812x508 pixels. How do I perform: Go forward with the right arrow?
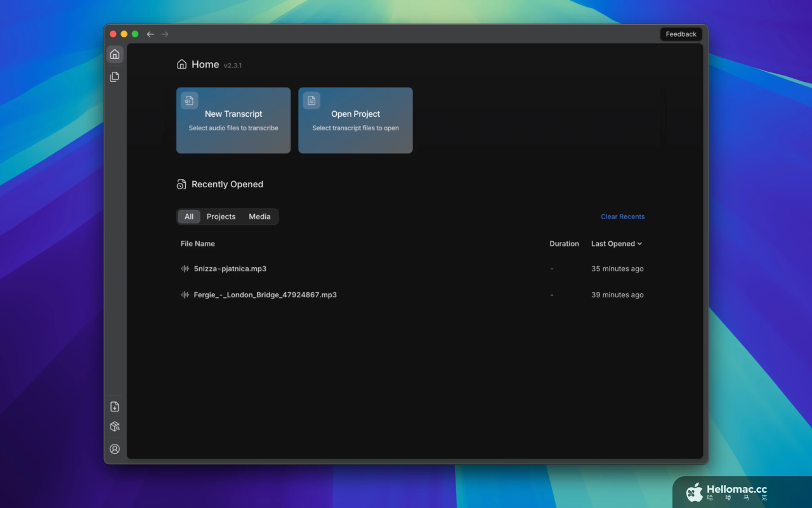pos(165,34)
